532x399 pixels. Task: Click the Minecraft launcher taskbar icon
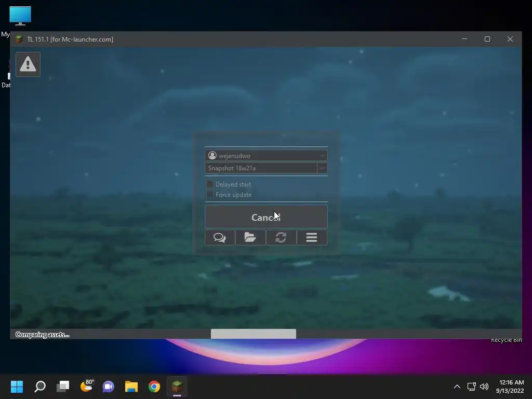pos(177,387)
